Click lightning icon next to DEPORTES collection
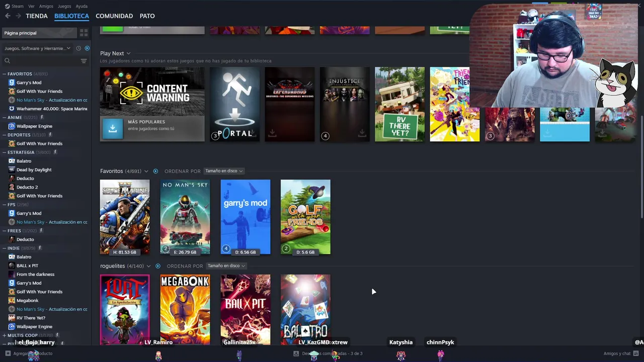The height and width of the screenshot is (362, 644). [50, 135]
